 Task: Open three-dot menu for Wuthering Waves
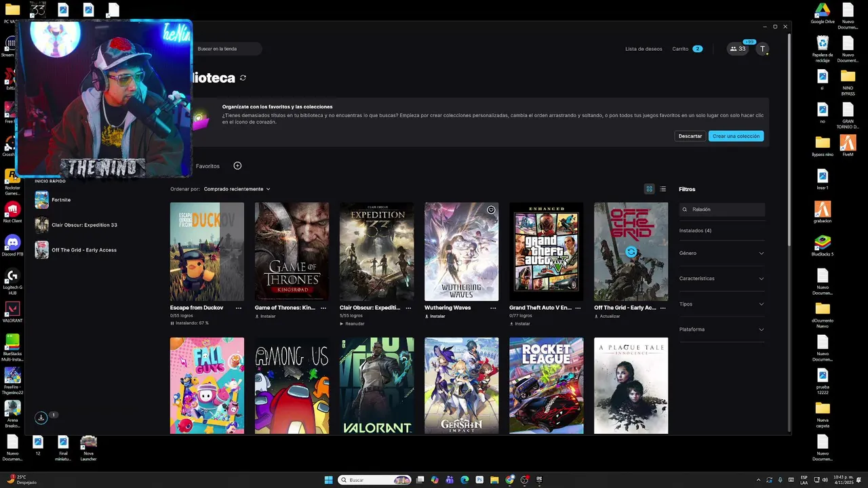tap(493, 308)
